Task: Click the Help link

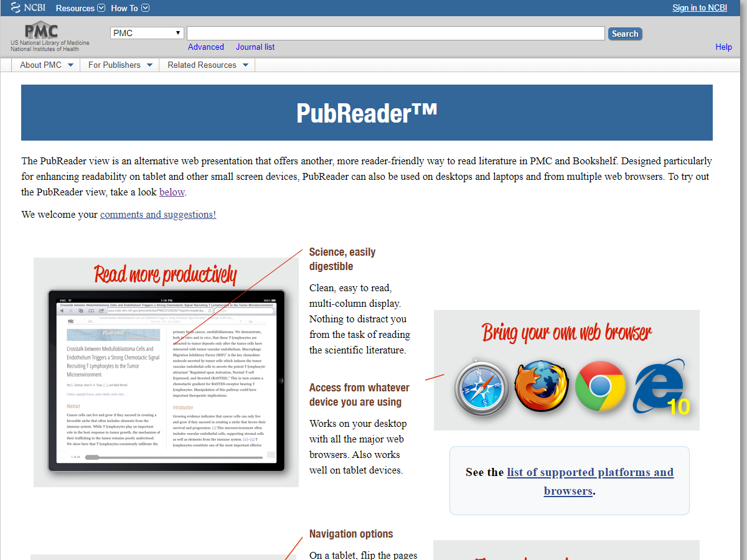Action: tap(723, 47)
